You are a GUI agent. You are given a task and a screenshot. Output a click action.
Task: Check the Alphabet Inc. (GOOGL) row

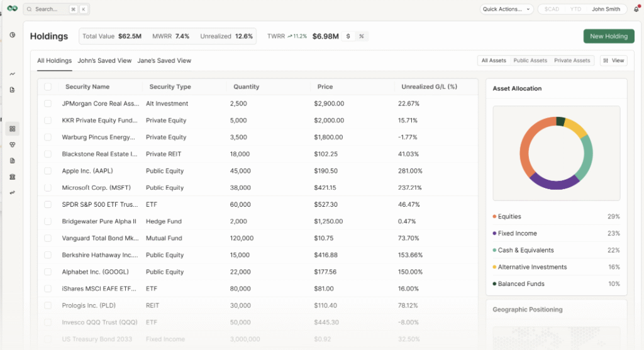tap(48, 271)
